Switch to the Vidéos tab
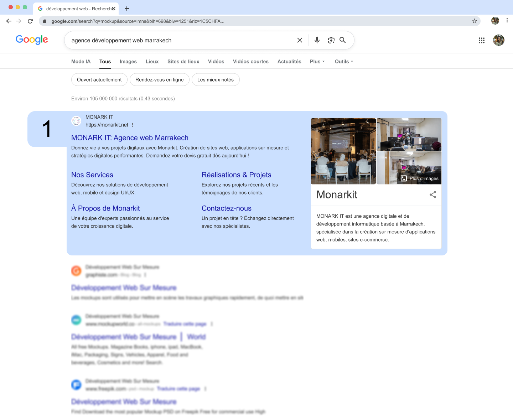The height and width of the screenshot is (420, 513). pos(216,62)
